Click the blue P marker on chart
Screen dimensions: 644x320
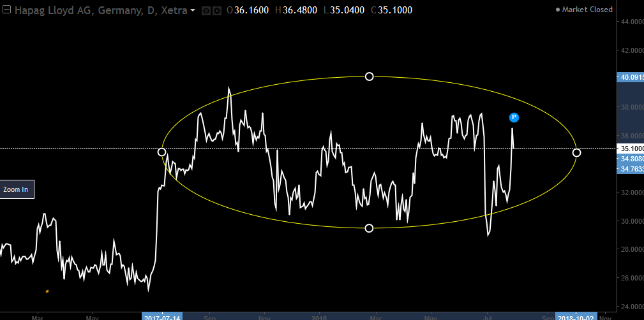(514, 118)
